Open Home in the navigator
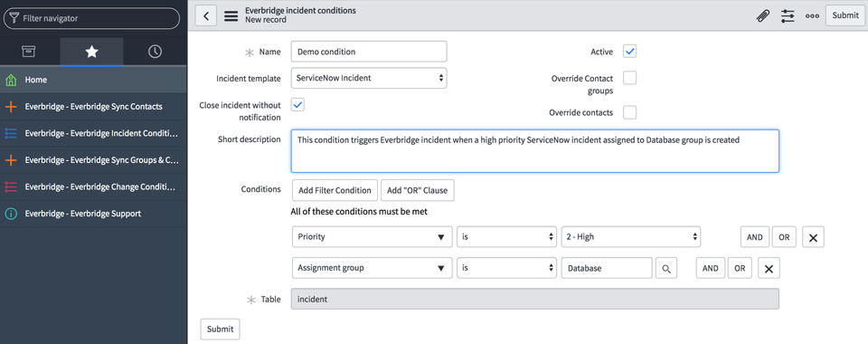This screenshot has width=868, height=344. coord(93,81)
